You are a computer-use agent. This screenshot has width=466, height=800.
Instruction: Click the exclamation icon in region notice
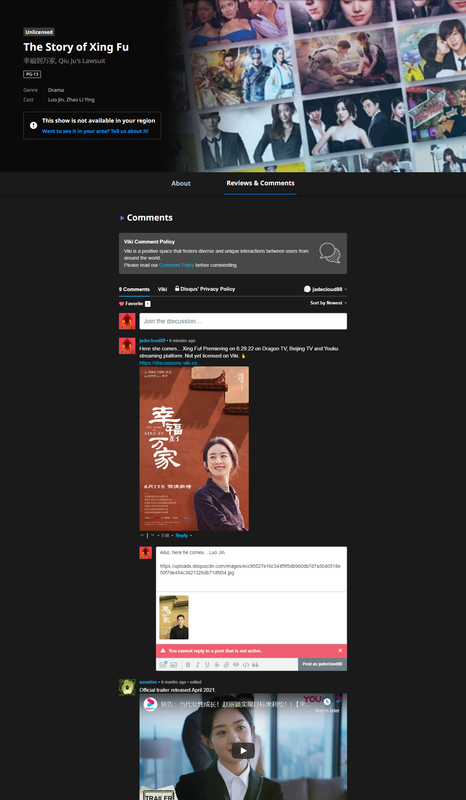[33, 125]
